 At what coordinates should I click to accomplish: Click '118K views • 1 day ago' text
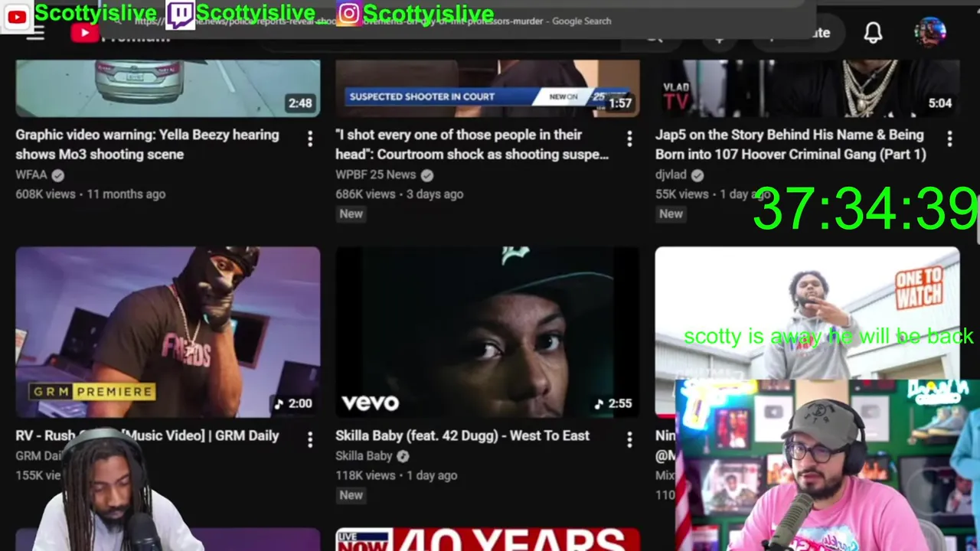396,475
